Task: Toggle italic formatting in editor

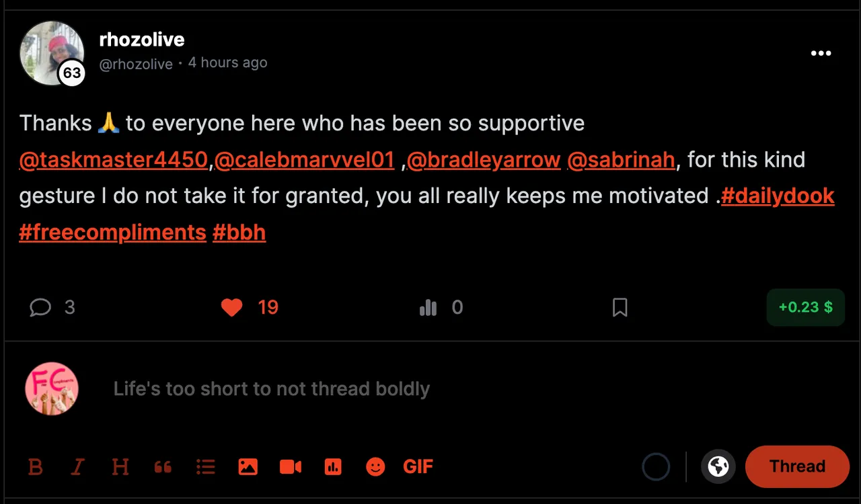Action: click(x=78, y=466)
